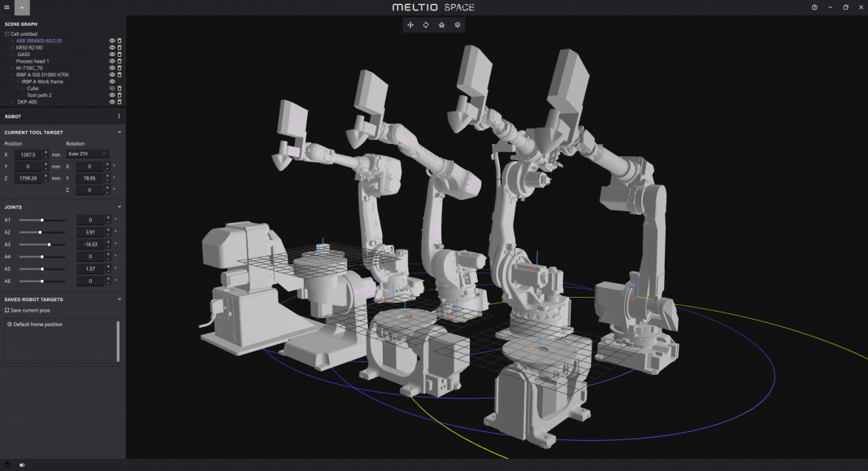
Task: Delete the GA50 item
Action: (119, 55)
